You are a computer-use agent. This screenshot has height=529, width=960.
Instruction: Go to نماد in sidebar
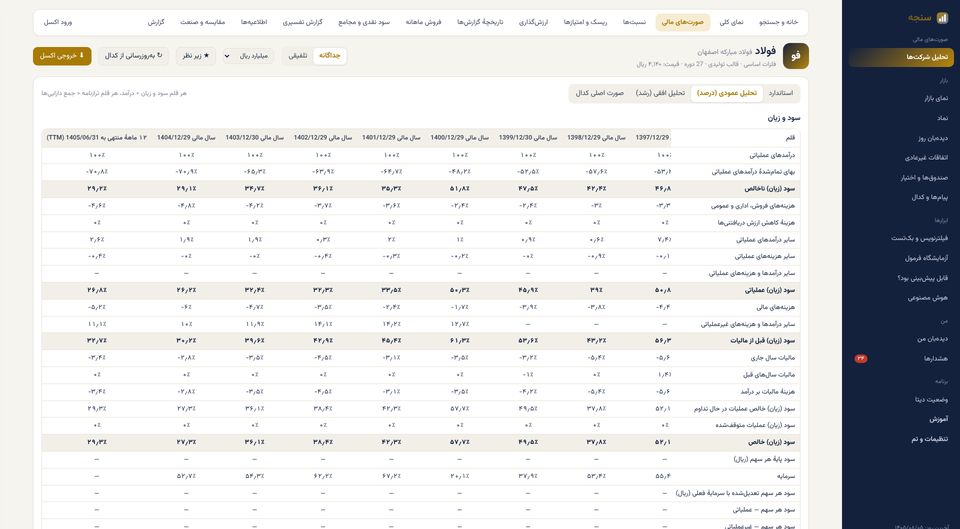click(901, 118)
